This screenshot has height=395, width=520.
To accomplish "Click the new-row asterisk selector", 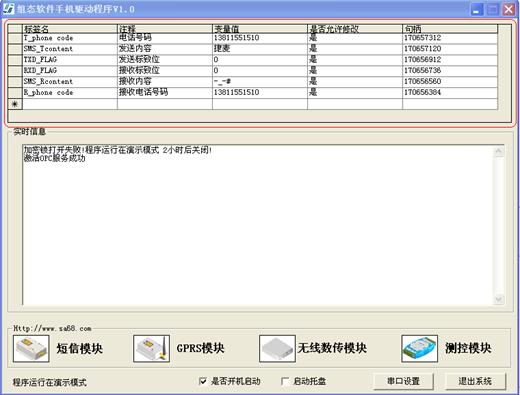I will pyautogui.click(x=15, y=104).
